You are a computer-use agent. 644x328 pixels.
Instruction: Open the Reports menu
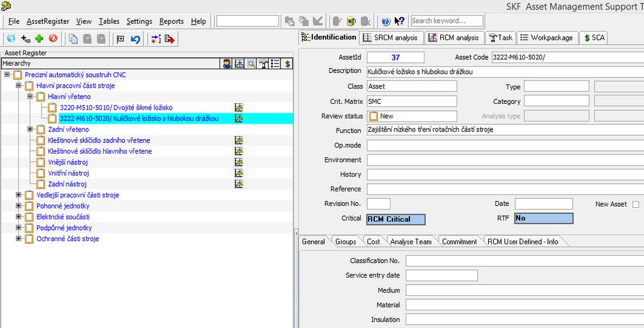[x=172, y=21]
